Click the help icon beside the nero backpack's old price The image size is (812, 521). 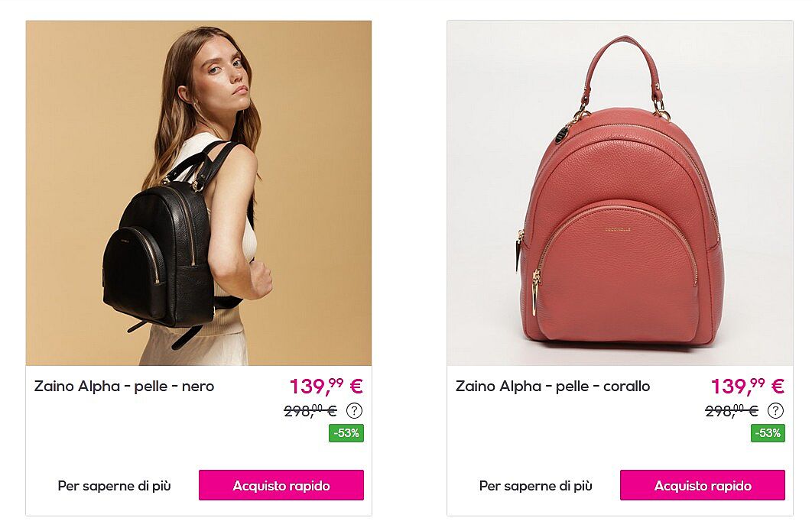(x=354, y=411)
